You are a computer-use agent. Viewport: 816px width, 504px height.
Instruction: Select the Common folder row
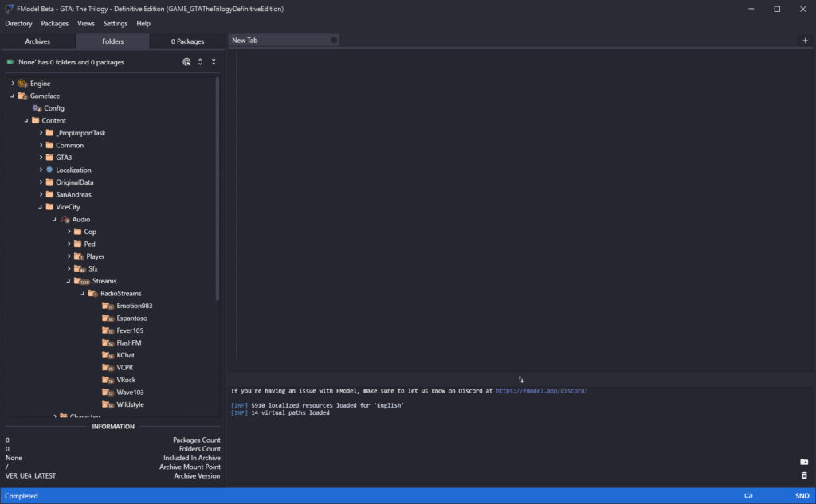[65, 145]
